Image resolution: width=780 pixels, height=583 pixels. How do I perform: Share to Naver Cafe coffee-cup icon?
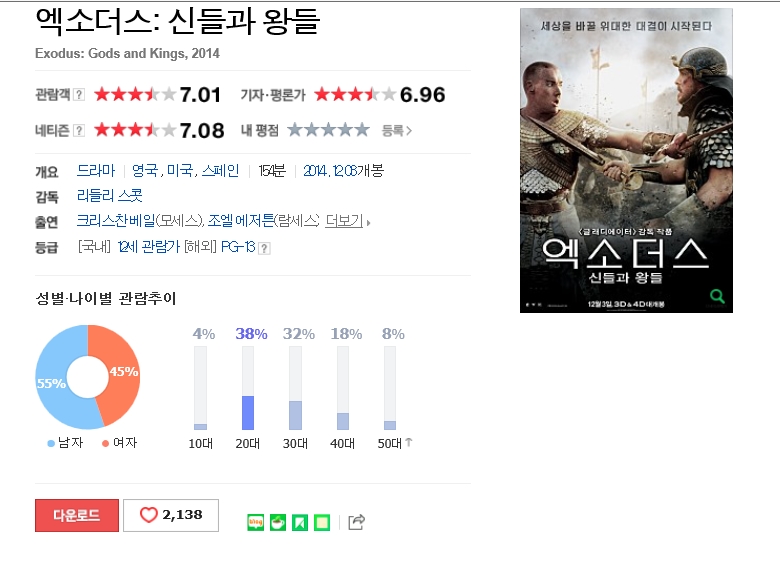[x=278, y=522]
